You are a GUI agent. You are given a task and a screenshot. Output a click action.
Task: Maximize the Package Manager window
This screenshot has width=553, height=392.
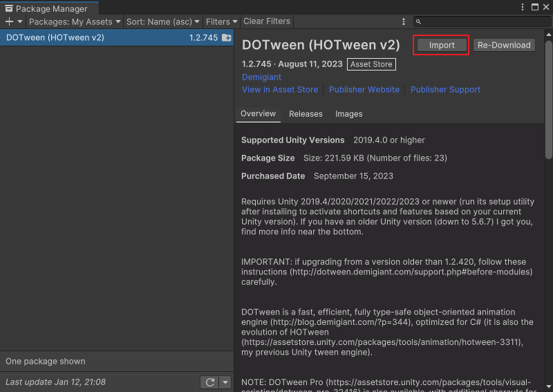pos(535,7)
